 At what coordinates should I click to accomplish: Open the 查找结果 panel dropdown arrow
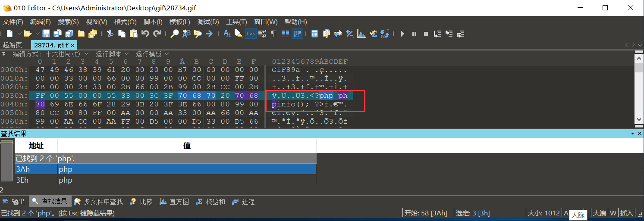click(x=632, y=134)
